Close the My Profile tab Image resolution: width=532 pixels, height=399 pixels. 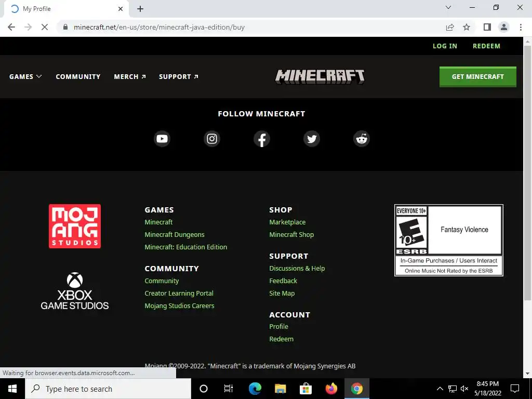[121, 9]
